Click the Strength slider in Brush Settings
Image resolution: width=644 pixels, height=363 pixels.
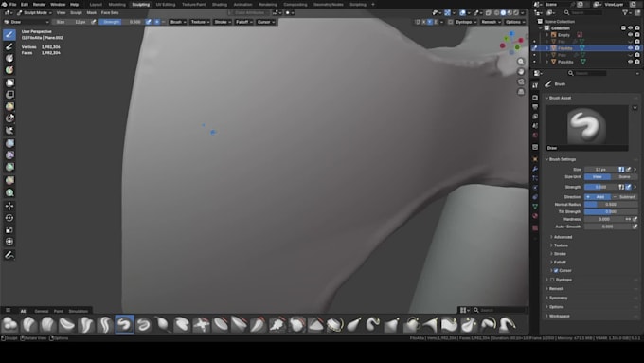pos(600,187)
